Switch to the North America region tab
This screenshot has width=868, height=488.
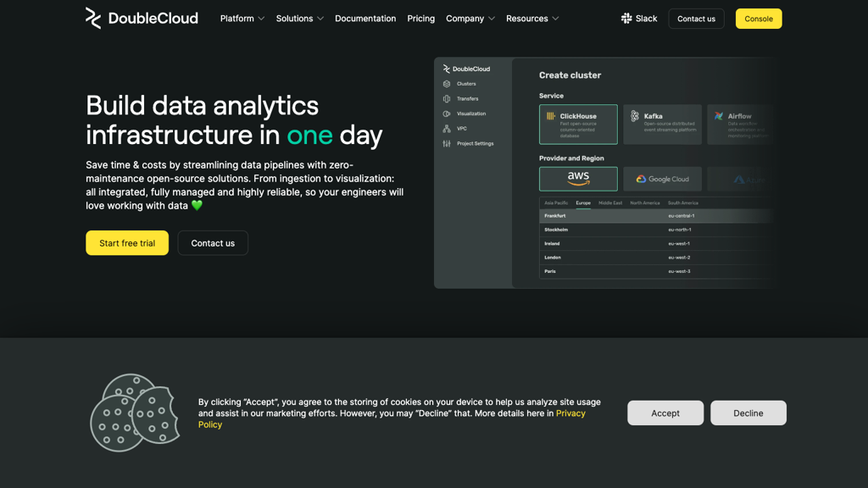point(644,203)
